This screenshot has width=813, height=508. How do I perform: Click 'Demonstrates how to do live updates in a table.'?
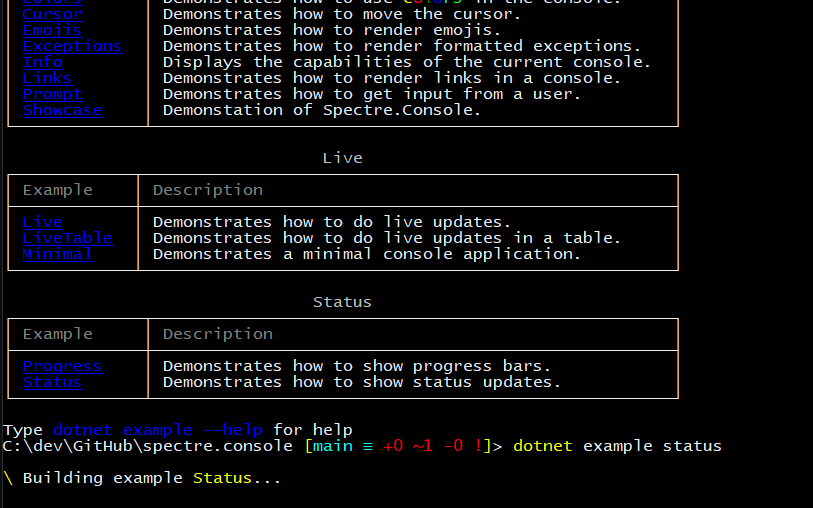[x=387, y=238]
